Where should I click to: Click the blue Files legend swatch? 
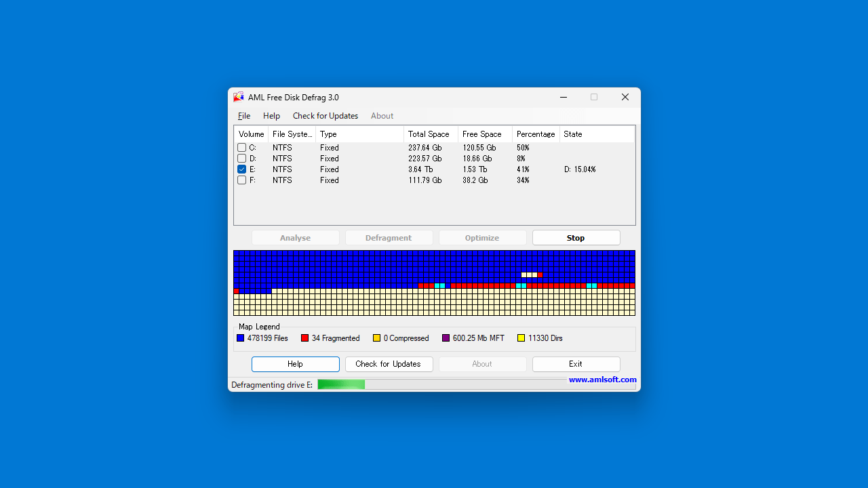(x=240, y=338)
